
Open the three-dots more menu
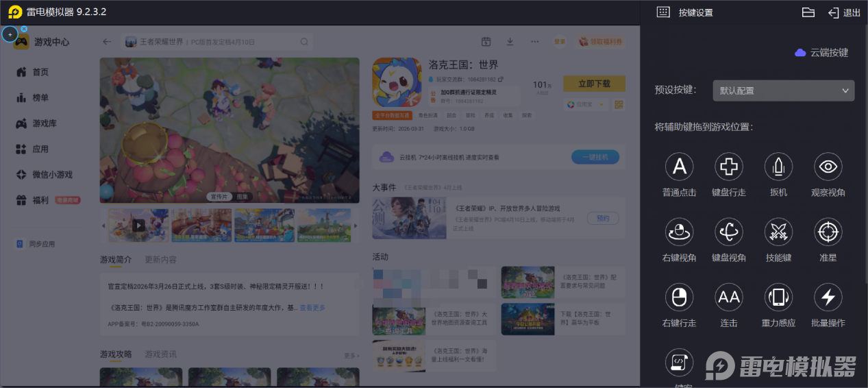[x=534, y=42]
